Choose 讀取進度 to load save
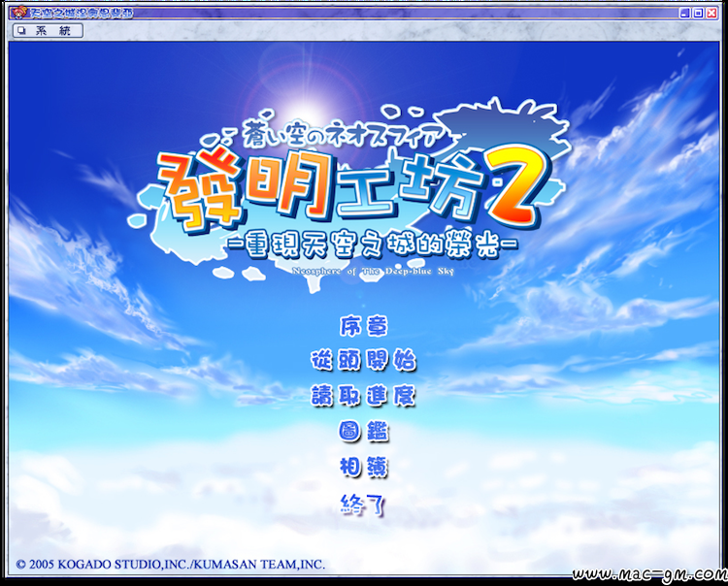Image resolution: width=728 pixels, height=586 pixels. pos(364,396)
